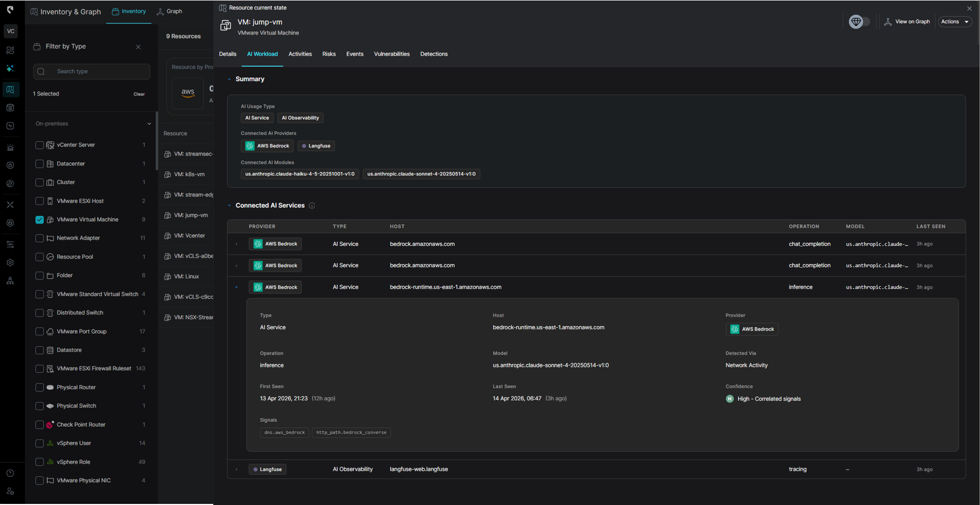Enable the Datastore filter checkbox
The image size is (980, 505).
coord(39,350)
